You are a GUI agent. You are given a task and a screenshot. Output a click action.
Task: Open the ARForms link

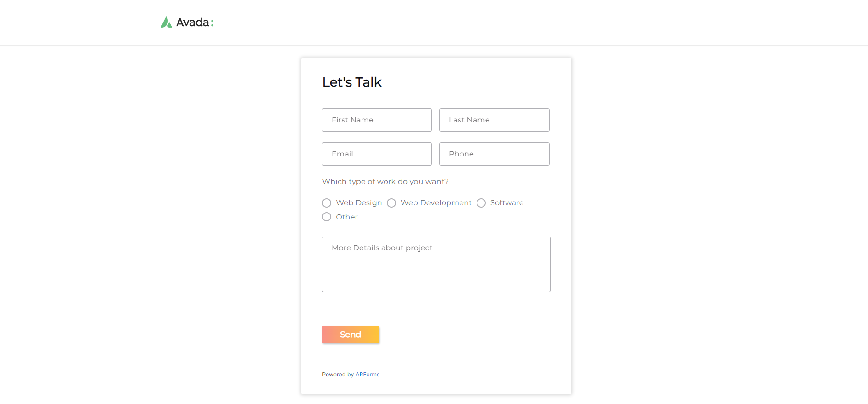tap(368, 375)
